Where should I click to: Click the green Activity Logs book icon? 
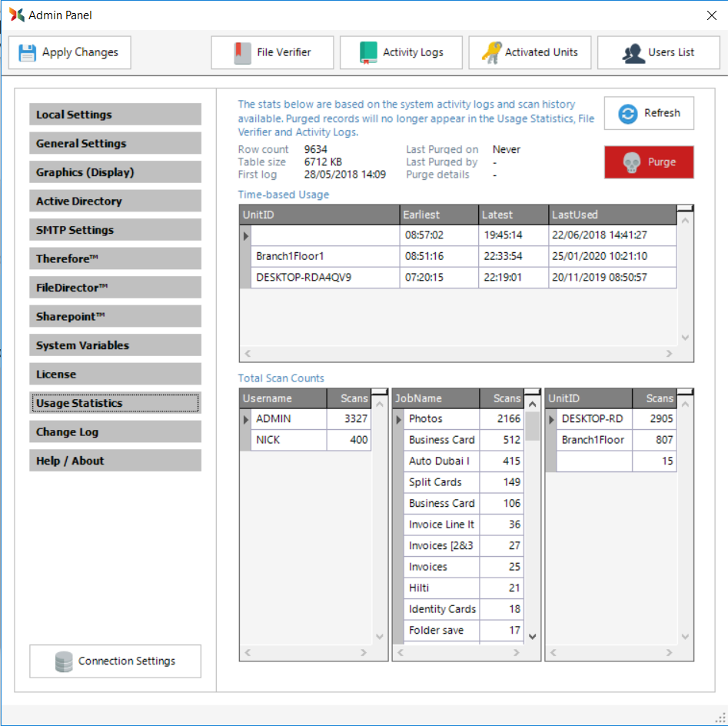(369, 53)
